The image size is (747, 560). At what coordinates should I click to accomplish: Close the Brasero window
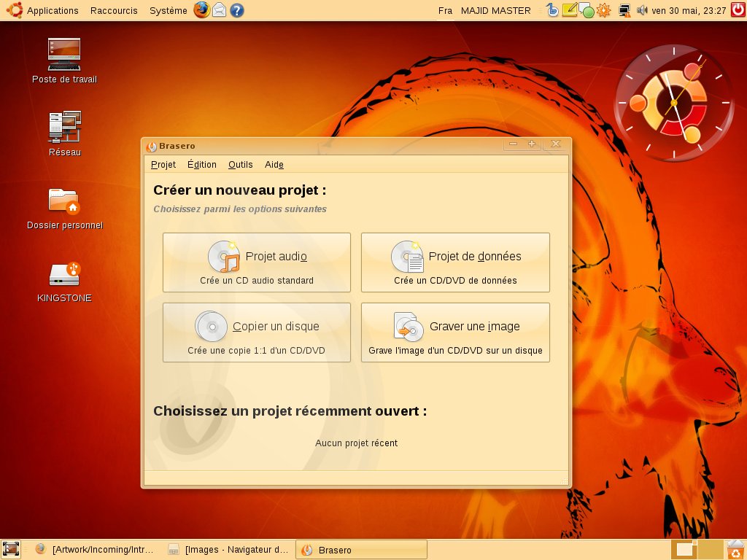[555, 144]
